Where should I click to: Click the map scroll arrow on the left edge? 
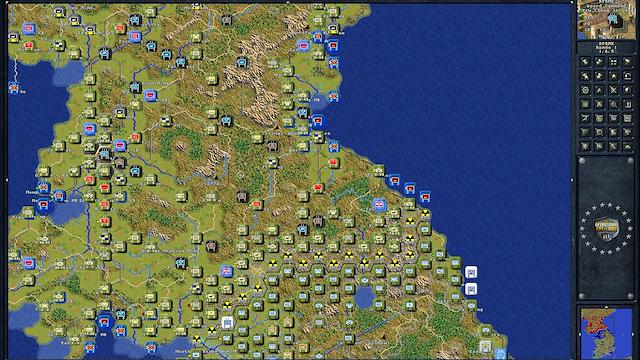click(x=7, y=180)
